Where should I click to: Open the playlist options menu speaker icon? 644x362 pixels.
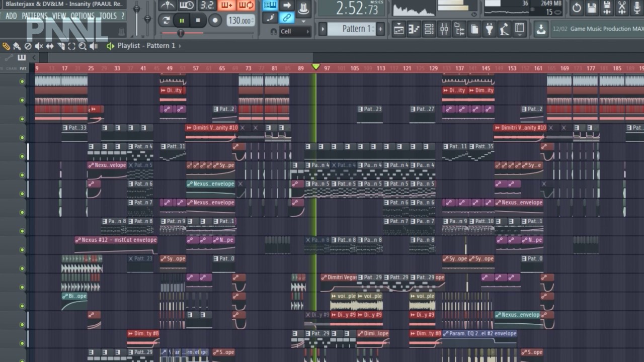tap(111, 46)
